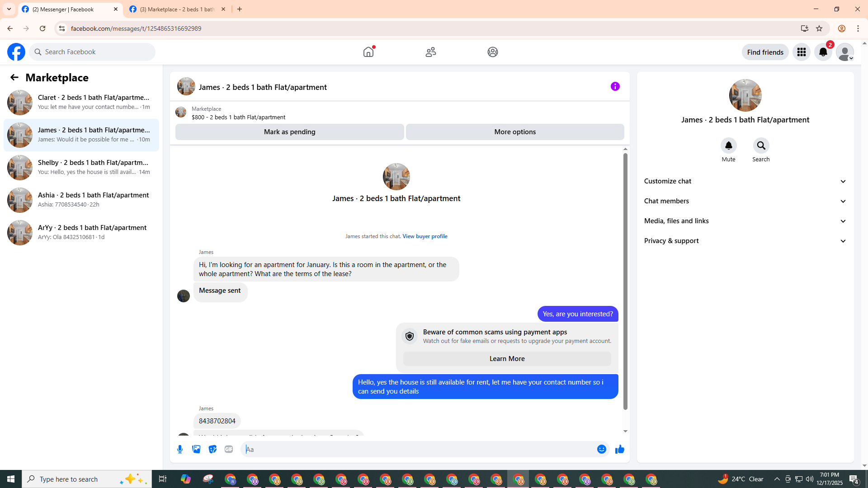This screenshot has height=488, width=868.
Task: Open the View buyer profile link
Action: (425, 236)
